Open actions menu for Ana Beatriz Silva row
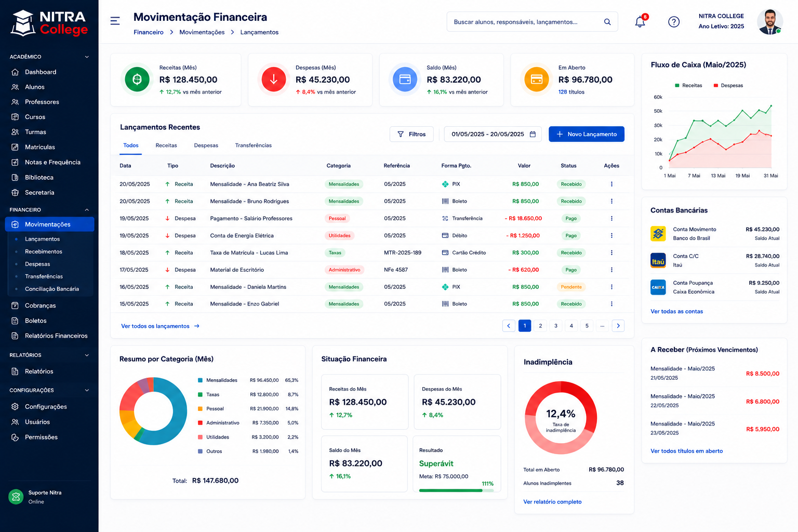798x532 pixels. (x=611, y=184)
